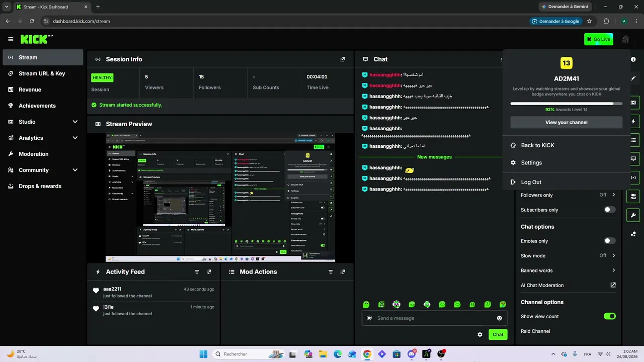The width and height of the screenshot is (644, 362).
Task: Open the Revenue page
Action: (43, 89)
